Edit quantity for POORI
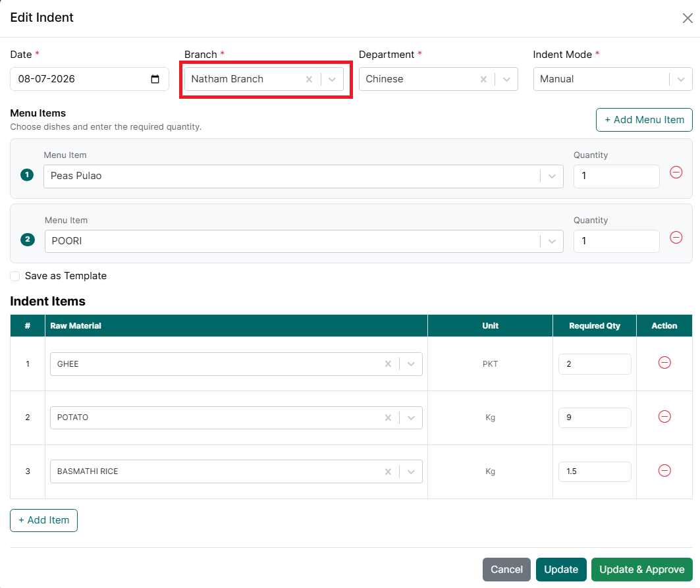 coord(616,241)
